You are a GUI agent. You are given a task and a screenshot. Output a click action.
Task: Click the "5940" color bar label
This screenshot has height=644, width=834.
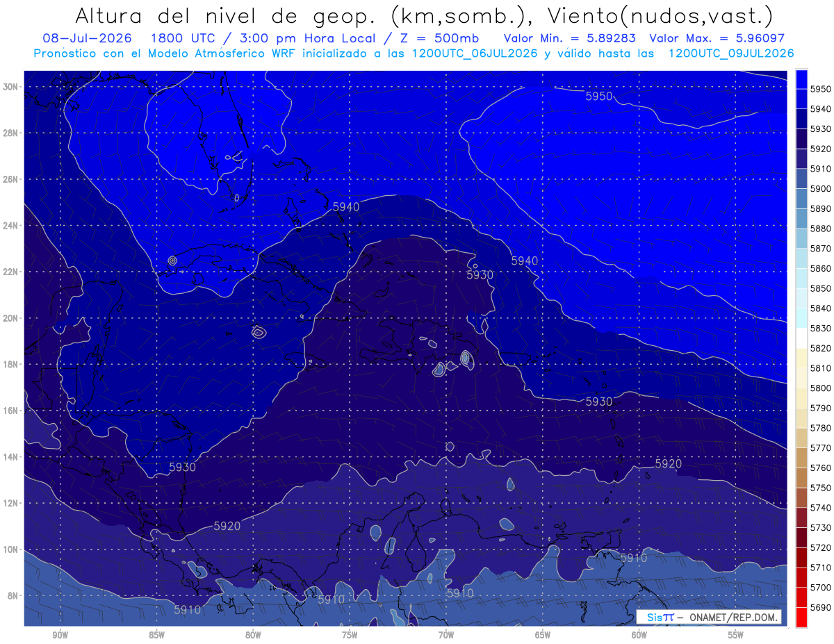tap(820, 109)
